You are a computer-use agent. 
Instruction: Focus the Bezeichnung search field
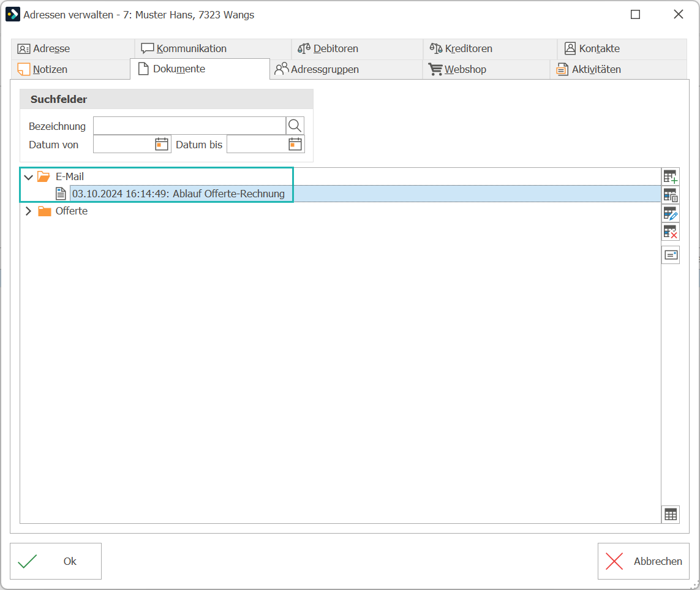[x=189, y=126]
